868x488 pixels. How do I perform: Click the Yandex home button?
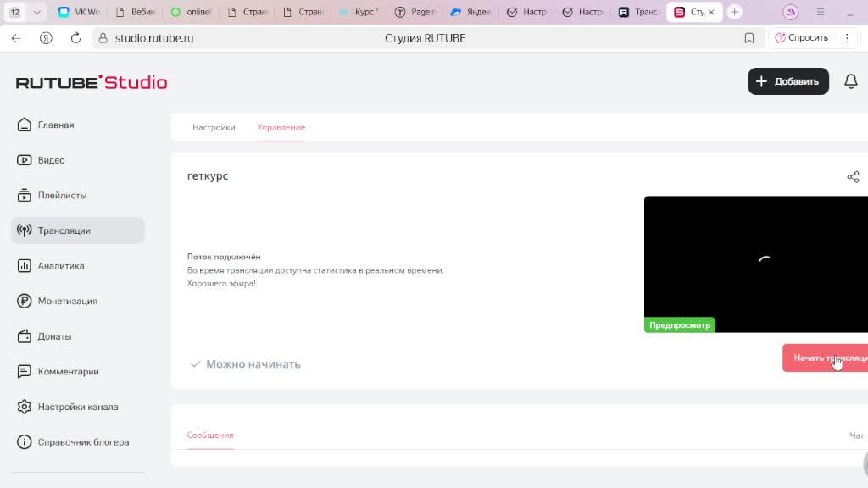click(x=46, y=38)
